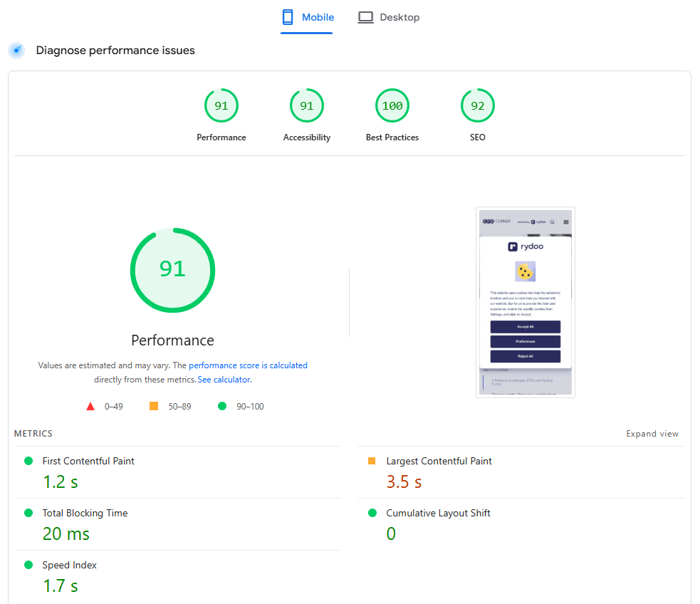Select the Mobile tab
Image resolution: width=700 pixels, height=604 pixels.
(x=307, y=16)
